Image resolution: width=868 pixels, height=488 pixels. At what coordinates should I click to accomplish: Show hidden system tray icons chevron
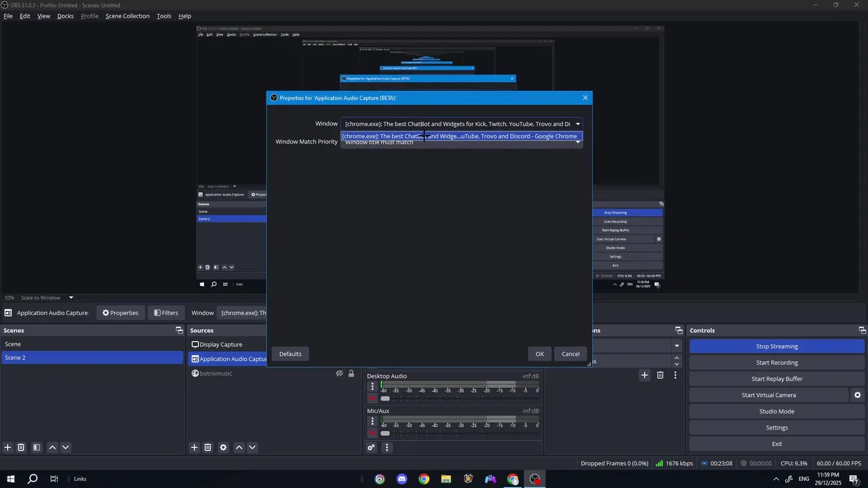[776, 479]
